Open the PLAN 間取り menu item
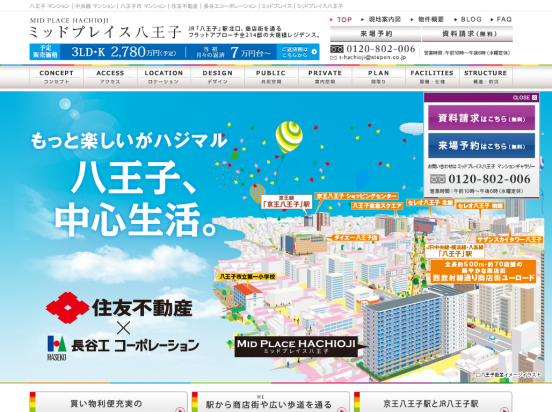 (378, 77)
